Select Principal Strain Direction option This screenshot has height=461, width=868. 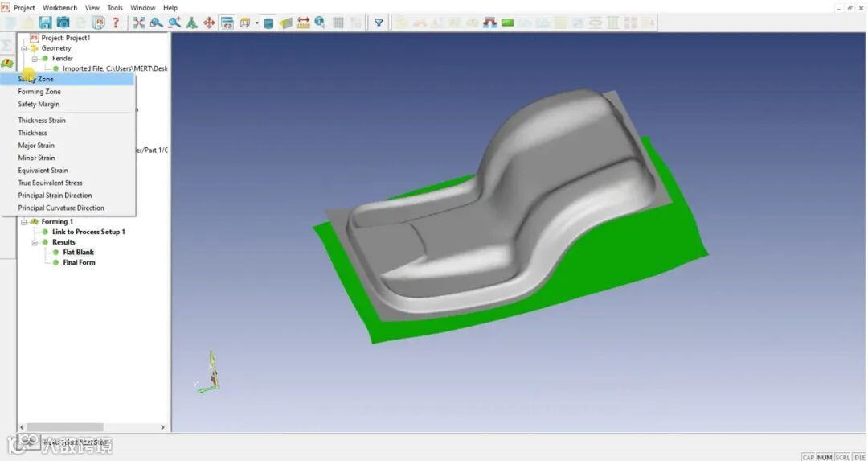pyautogui.click(x=68, y=195)
